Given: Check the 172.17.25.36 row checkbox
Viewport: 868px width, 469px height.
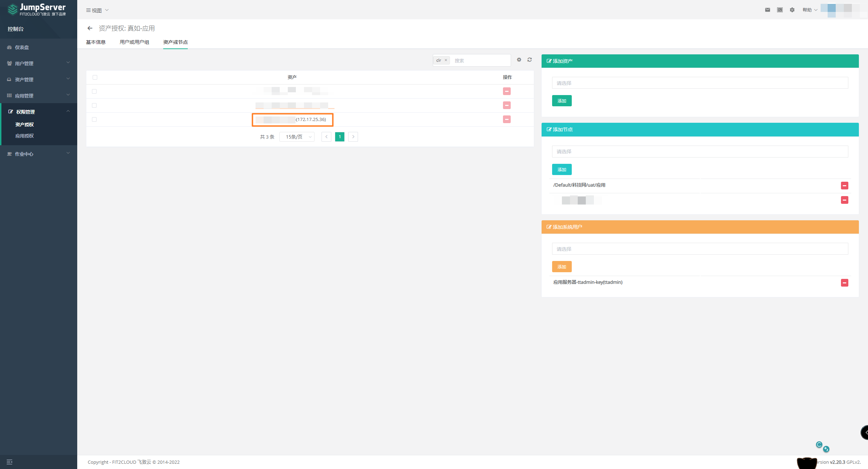Looking at the screenshot, I should [x=94, y=119].
